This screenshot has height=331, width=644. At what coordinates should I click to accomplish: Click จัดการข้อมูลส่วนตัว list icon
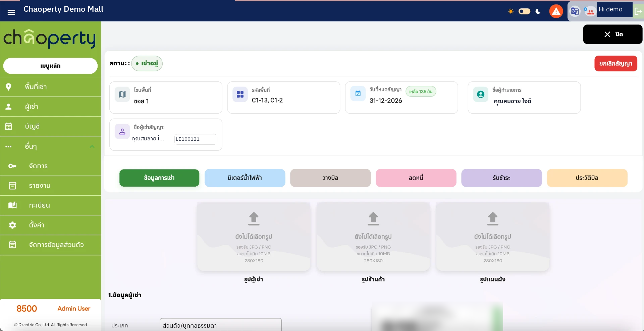(12, 245)
